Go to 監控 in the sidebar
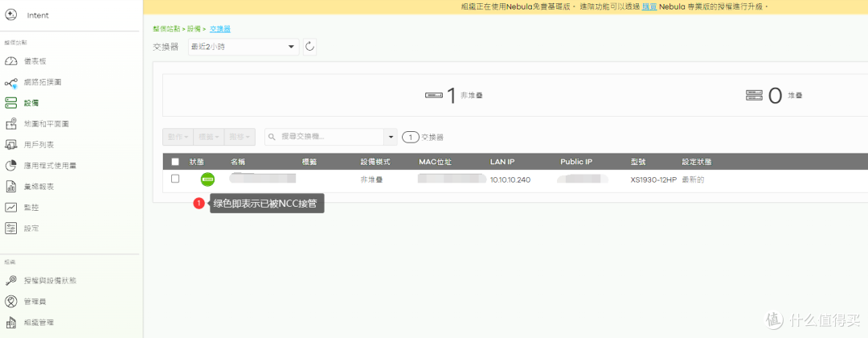The width and height of the screenshot is (868, 338). coord(31,208)
